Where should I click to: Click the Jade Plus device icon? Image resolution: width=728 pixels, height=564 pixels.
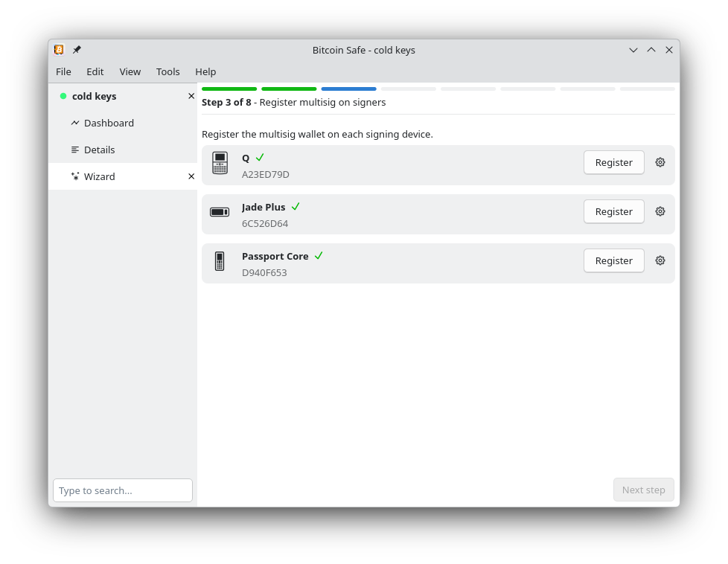220,212
